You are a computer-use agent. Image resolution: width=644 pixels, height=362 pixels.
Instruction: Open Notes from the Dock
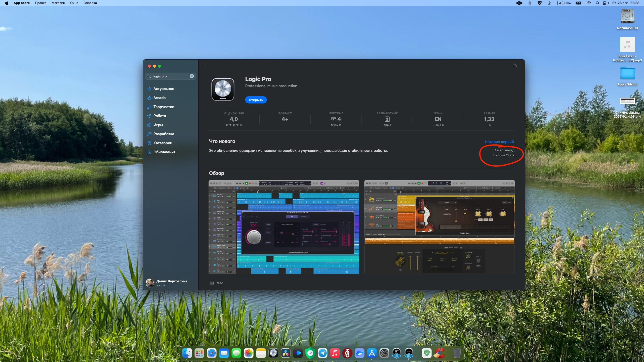[x=261, y=353]
